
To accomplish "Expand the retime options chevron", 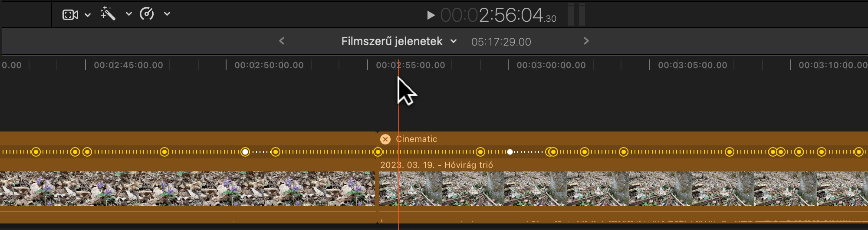I will (167, 14).
